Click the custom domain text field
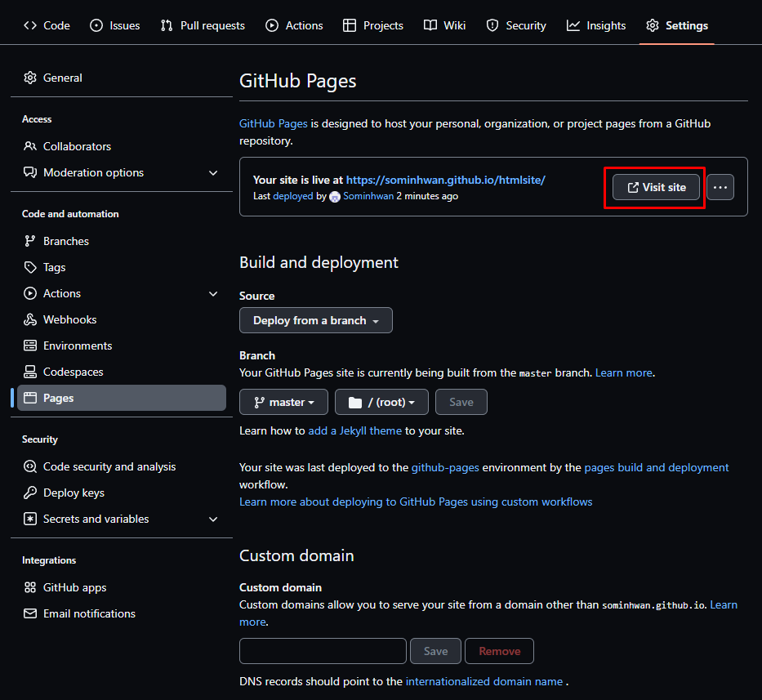The image size is (762, 700). tap(323, 651)
